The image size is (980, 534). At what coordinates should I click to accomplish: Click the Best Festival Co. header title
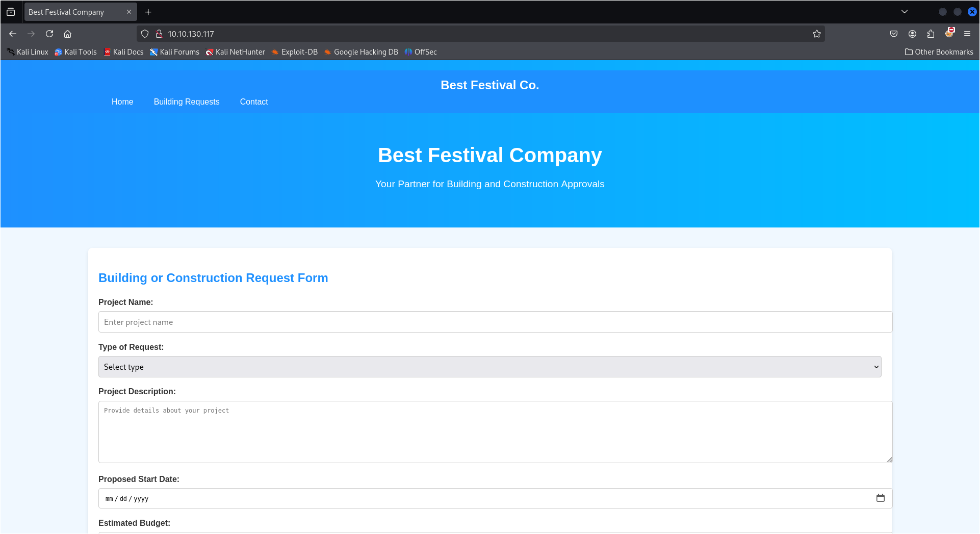coord(489,85)
